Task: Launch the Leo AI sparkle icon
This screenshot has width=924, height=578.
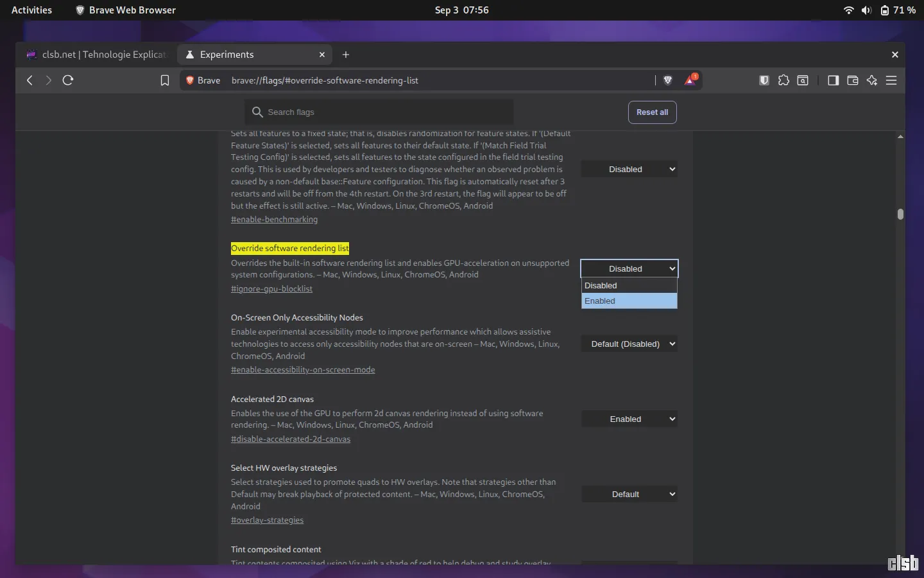Action: (x=872, y=80)
